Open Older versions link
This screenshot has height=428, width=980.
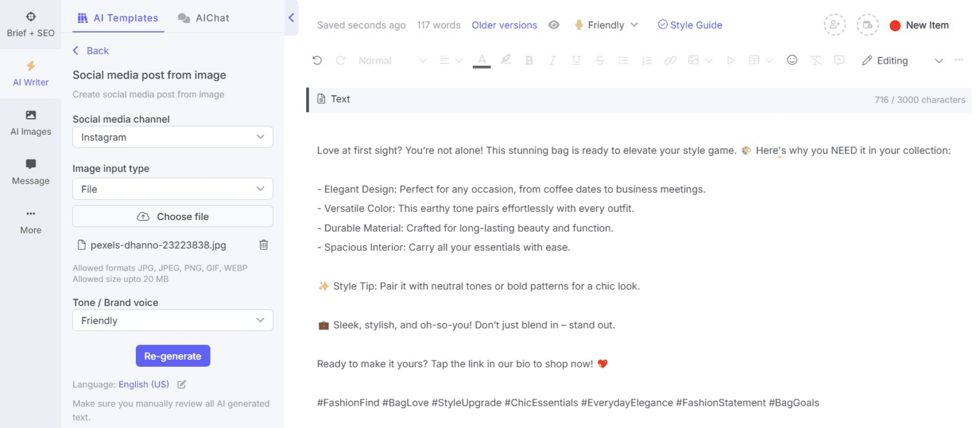coord(504,25)
